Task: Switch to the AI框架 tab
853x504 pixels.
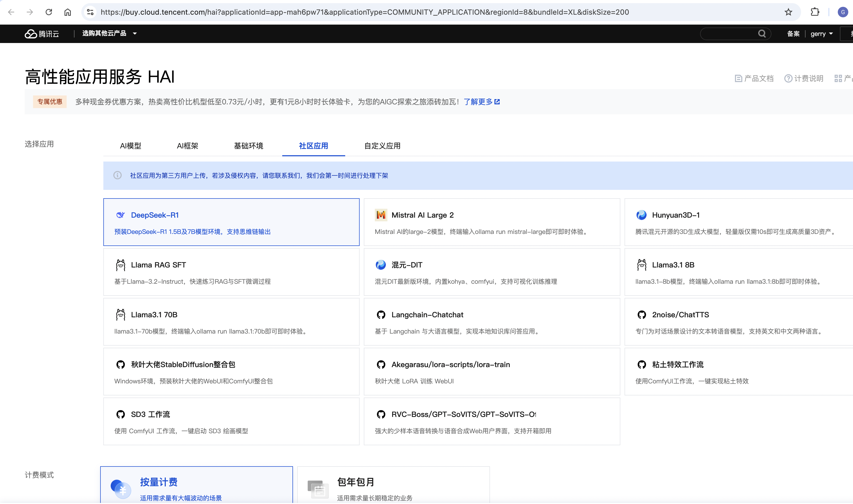Action: coord(188,146)
